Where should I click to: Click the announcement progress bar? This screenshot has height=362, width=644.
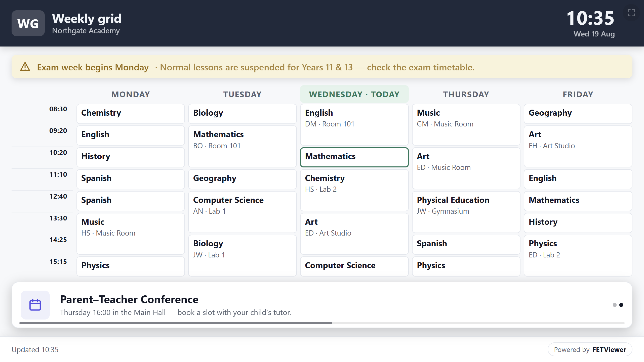pos(322,323)
